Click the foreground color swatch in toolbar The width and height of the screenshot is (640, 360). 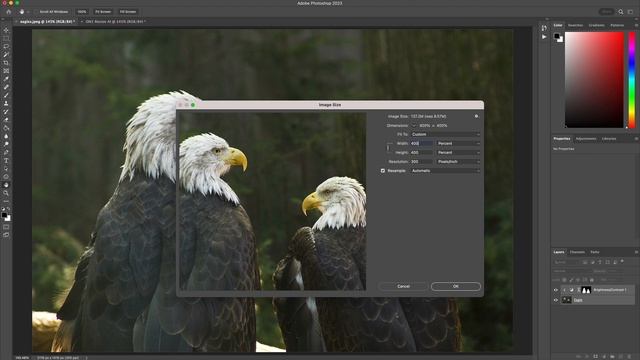coord(4,215)
